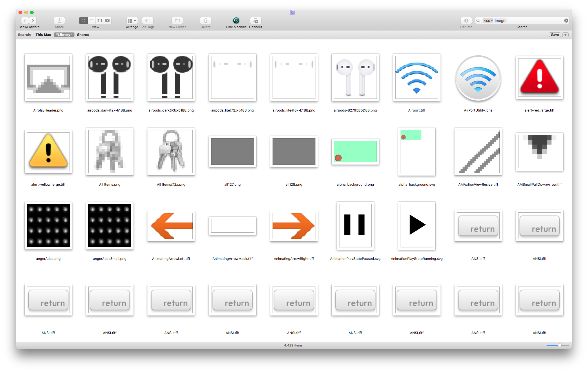Click the Edit Tags icon
The width and height of the screenshot is (588, 372).
pyautogui.click(x=148, y=21)
